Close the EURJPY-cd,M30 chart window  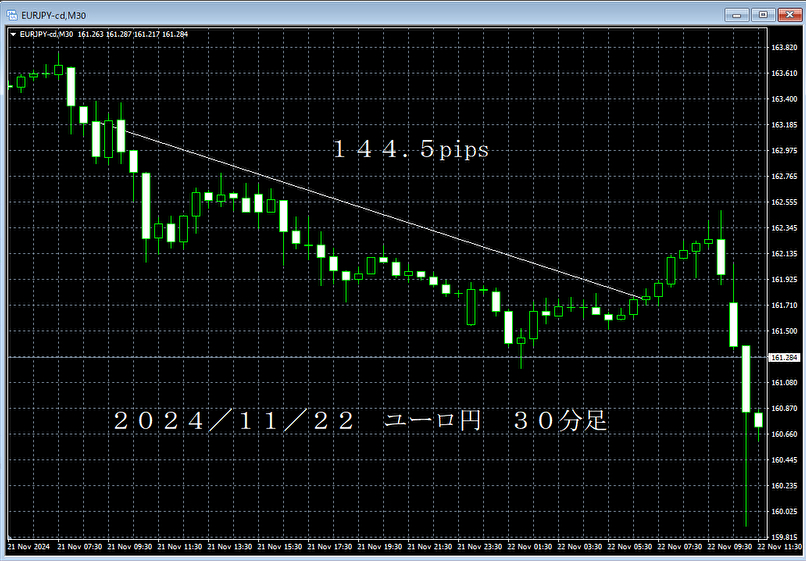pos(789,15)
